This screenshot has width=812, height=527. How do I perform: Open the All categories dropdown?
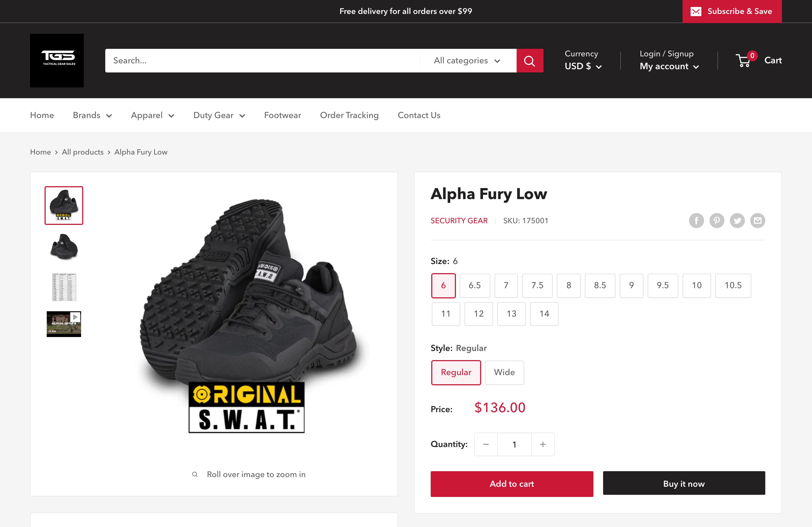point(467,61)
